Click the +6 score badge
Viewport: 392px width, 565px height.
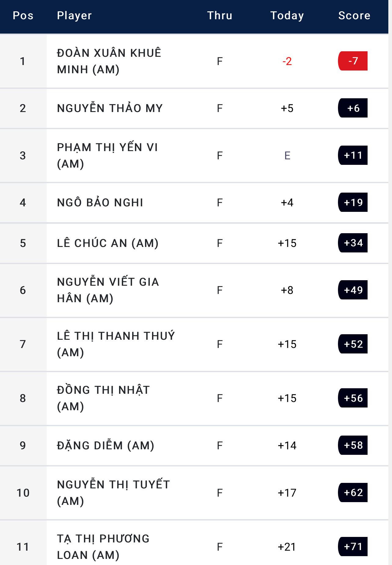click(x=353, y=108)
